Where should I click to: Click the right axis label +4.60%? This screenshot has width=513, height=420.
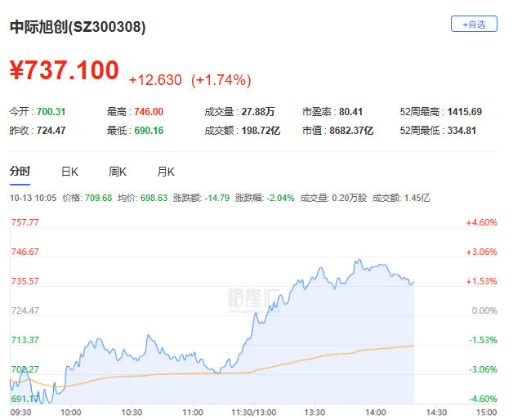(x=482, y=222)
